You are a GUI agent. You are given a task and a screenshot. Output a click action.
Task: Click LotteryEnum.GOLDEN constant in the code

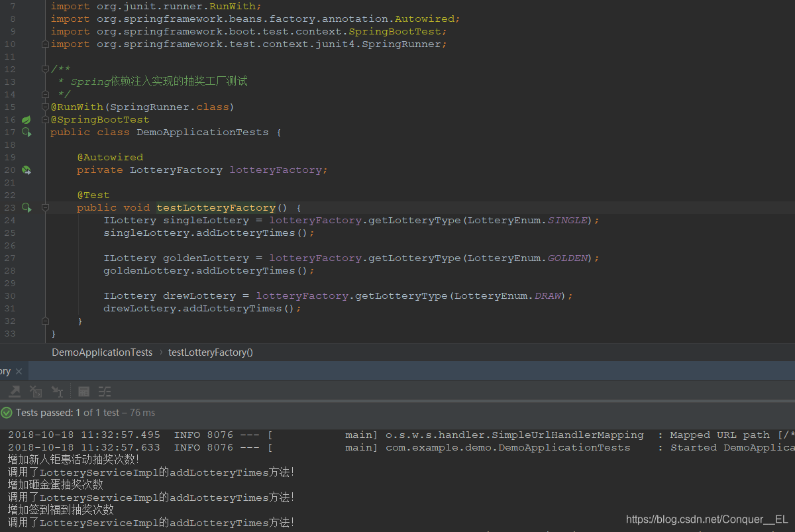527,258
